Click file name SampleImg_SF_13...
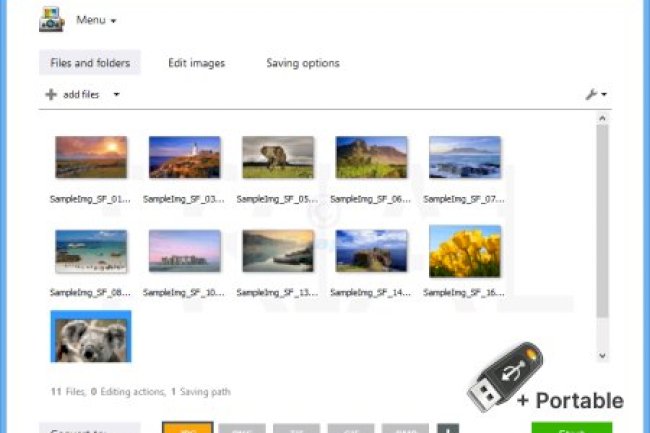Viewport: 650px width, 433px height. [277, 293]
